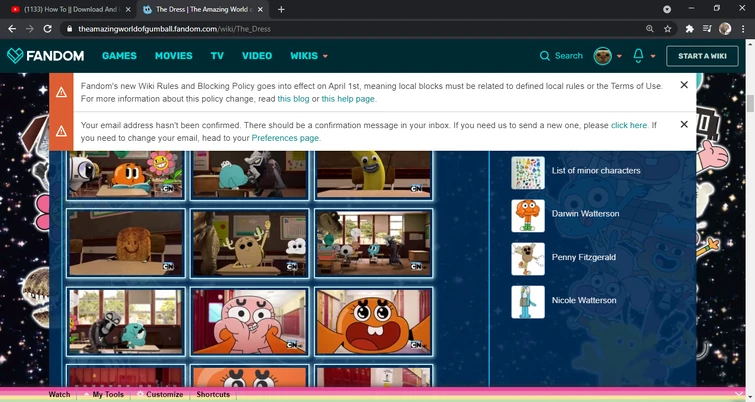Screen dimensions: 755x402
Task: Open the TV navigation item
Action: pos(217,56)
